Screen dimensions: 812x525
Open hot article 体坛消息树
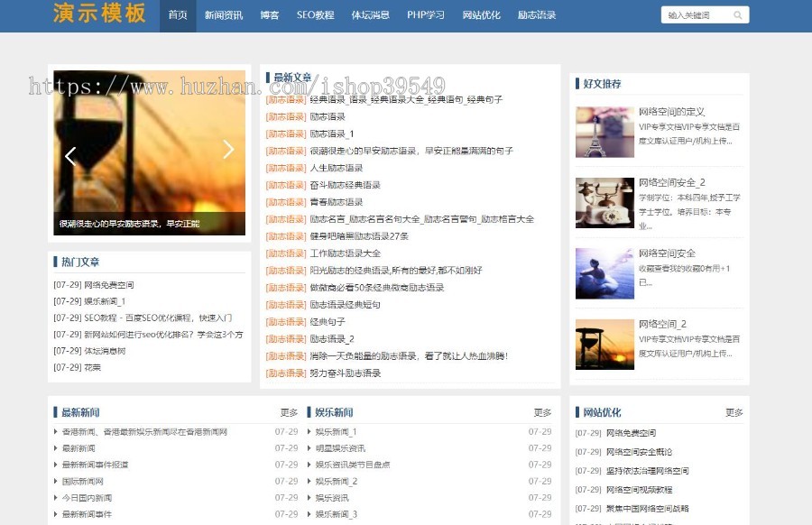tap(105, 351)
